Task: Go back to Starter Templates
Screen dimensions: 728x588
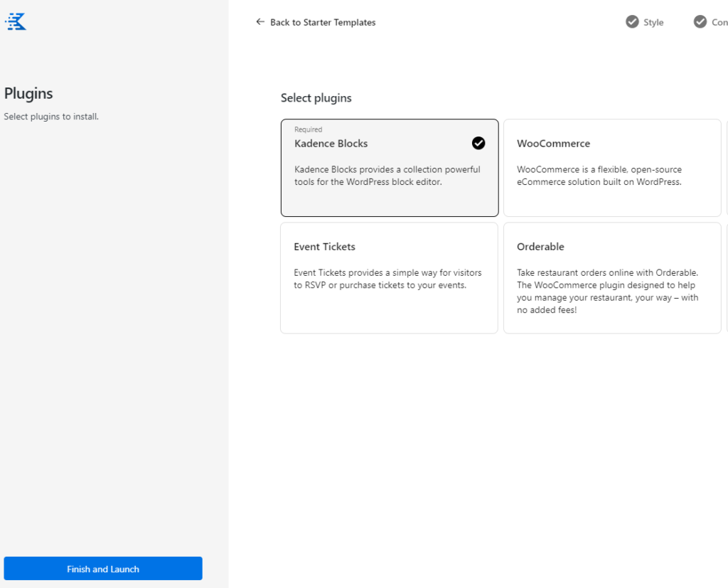Action: coord(316,22)
